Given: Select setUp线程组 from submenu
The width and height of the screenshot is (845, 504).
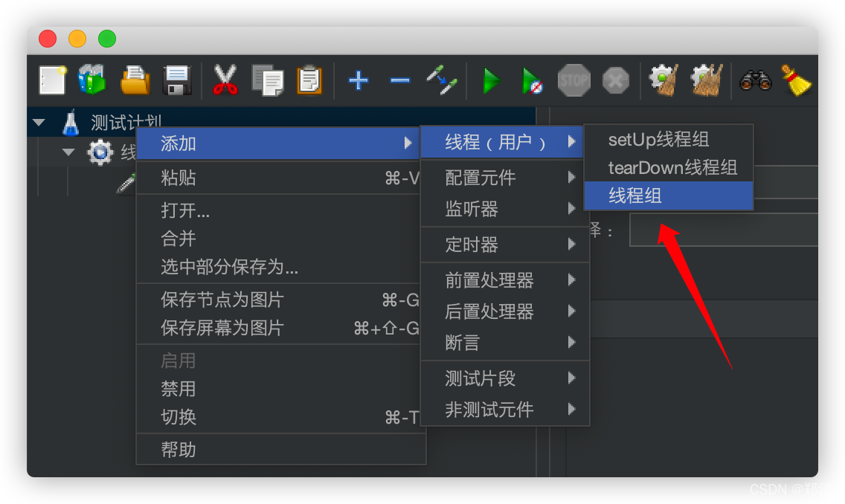Looking at the screenshot, I should point(669,140).
